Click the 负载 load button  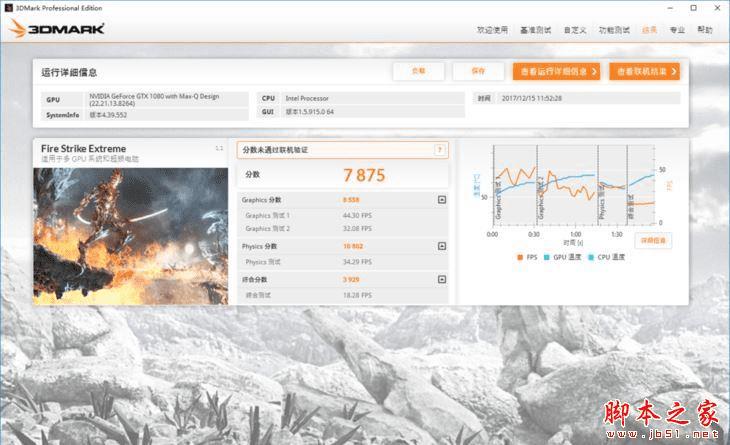pyautogui.click(x=419, y=71)
